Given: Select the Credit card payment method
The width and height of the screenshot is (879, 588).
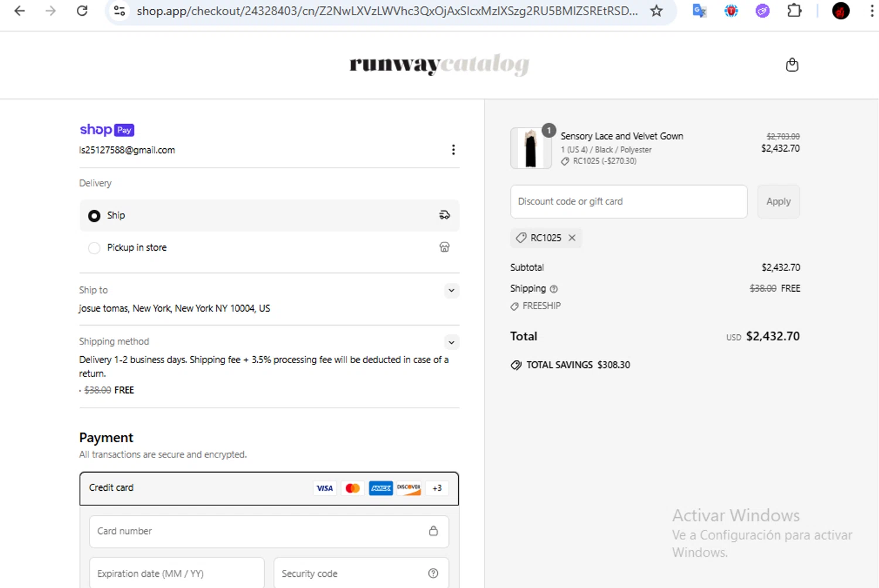Looking at the screenshot, I should click(x=269, y=488).
